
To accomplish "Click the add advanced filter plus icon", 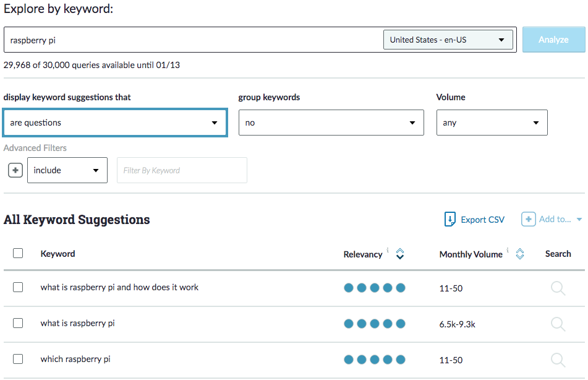I will click(x=15, y=170).
